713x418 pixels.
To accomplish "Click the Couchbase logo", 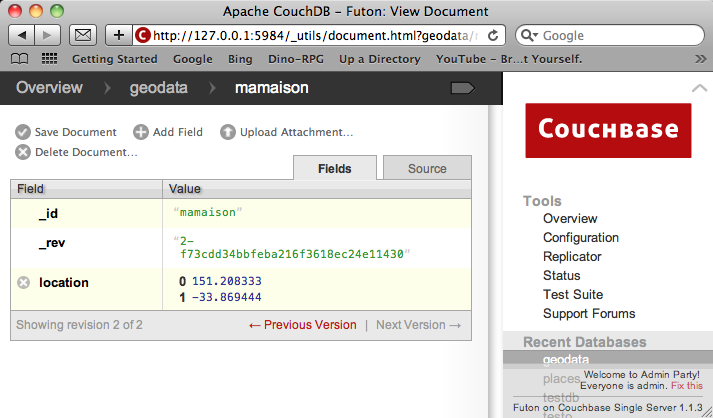I will point(608,129).
